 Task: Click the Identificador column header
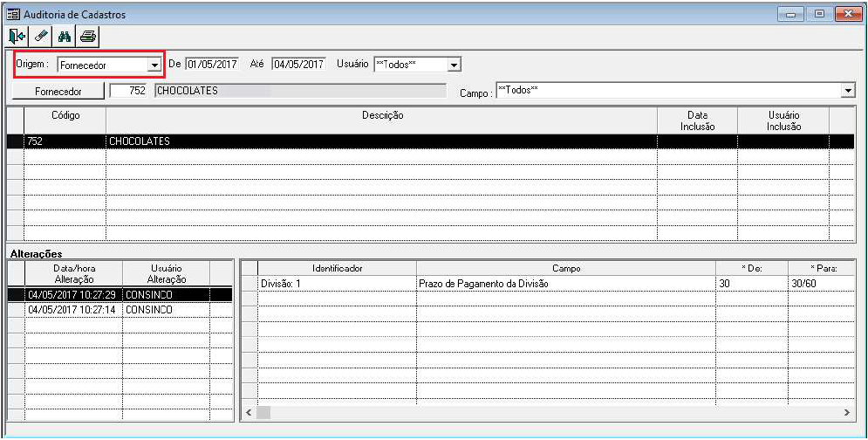pos(337,268)
